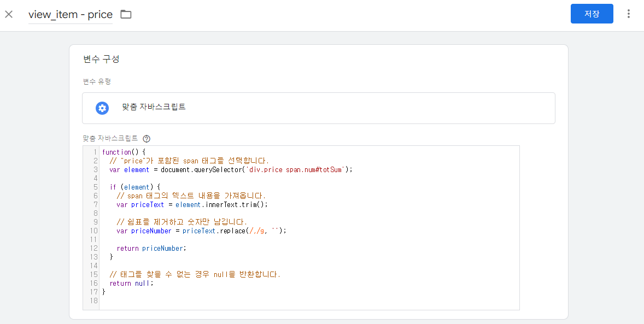The width and height of the screenshot is (644, 324).
Task: Open the three-dot overflow menu
Action: coord(628,14)
